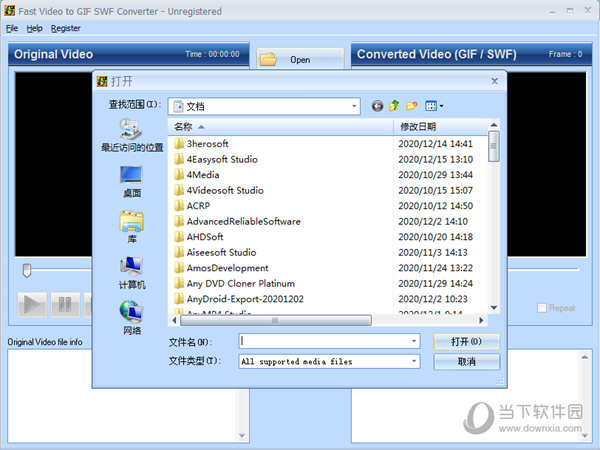The height and width of the screenshot is (450, 600).
Task: Click the app icon in the dialog title
Action: tap(102, 81)
